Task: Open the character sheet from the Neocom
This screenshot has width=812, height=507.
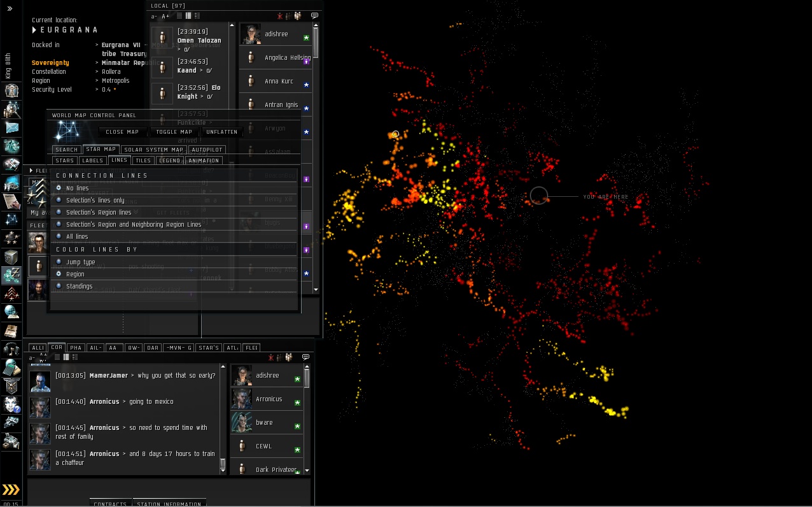Action: tap(12, 90)
